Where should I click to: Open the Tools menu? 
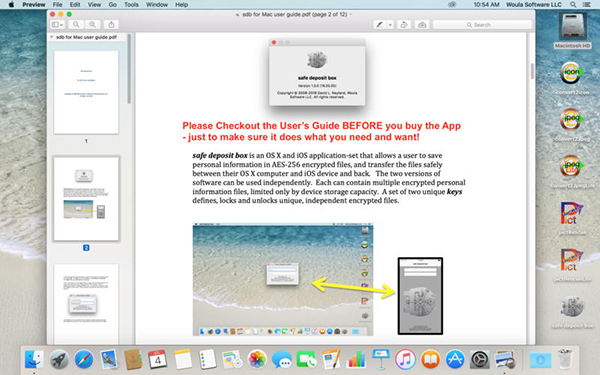(131, 5)
